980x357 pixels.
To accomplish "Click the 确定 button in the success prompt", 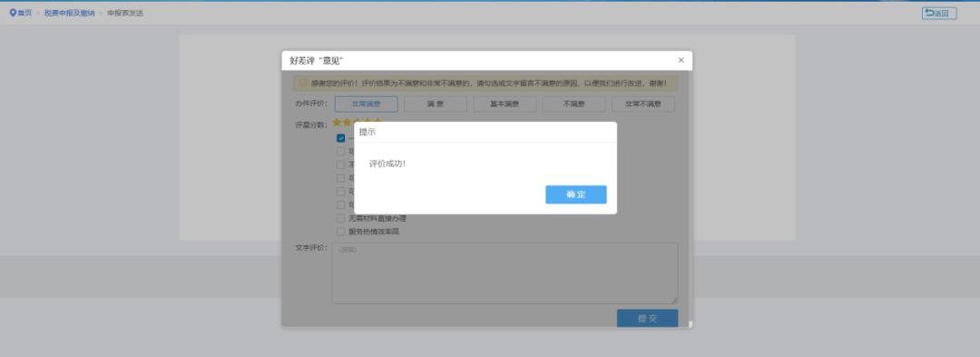I will 575,194.
